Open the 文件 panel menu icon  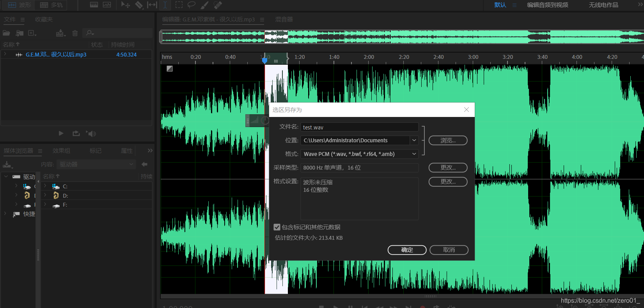pyautogui.click(x=23, y=19)
